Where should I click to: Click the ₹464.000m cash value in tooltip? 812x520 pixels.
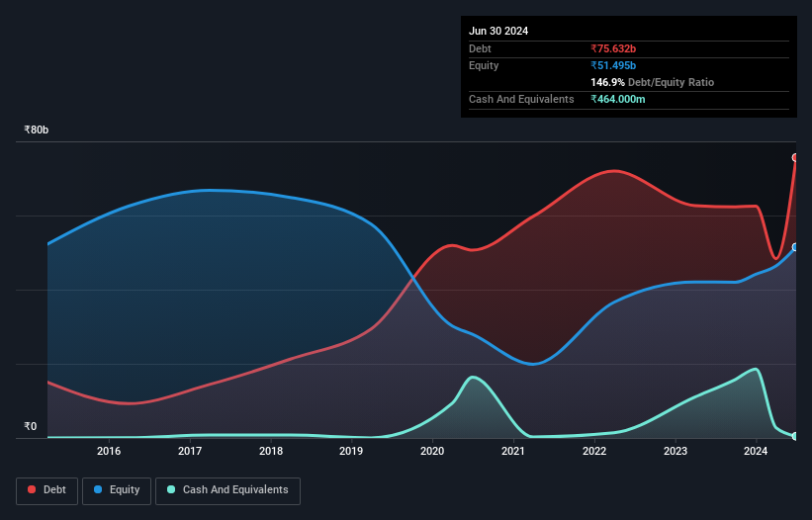[x=618, y=99]
